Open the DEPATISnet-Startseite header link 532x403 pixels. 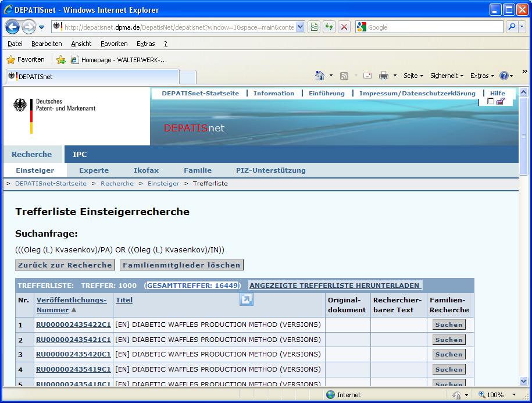coord(200,93)
